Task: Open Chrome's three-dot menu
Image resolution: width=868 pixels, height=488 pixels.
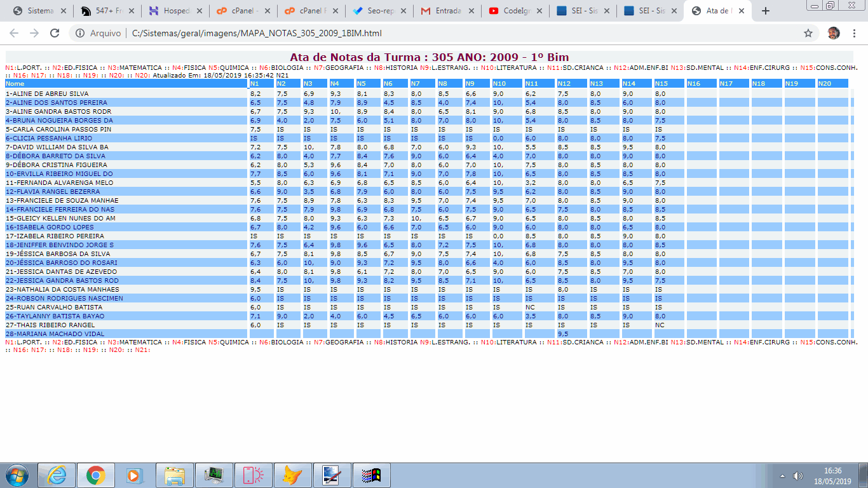Action: tap(854, 33)
